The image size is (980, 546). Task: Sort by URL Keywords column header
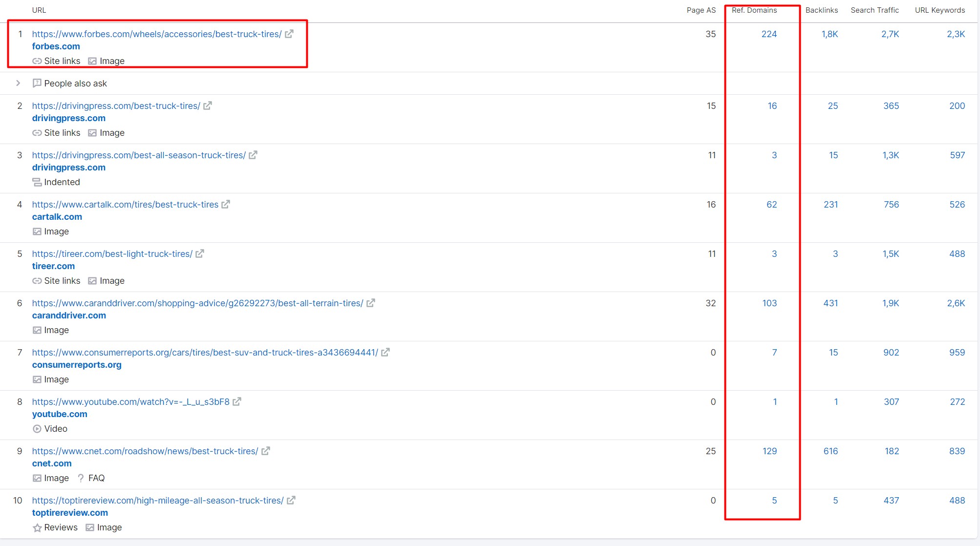pos(940,10)
